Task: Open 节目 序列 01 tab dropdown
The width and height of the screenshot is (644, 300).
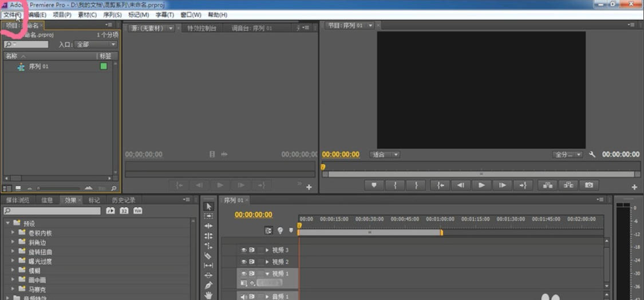Action: pyautogui.click(x=370, y=26)
